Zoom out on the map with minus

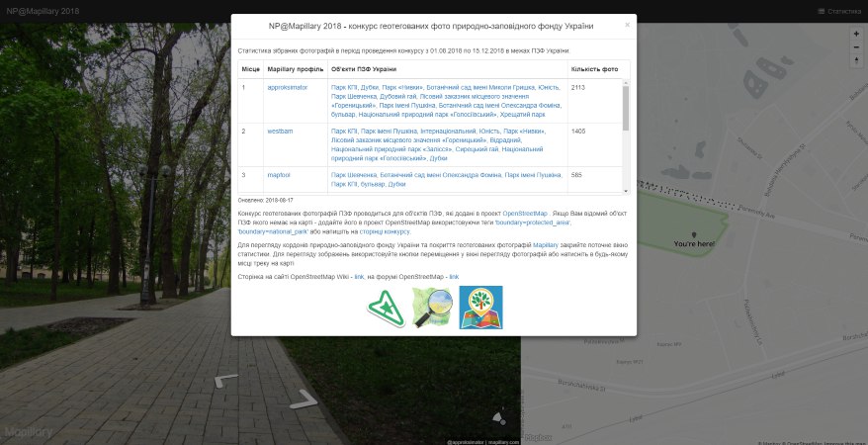(x=856, y=47)
